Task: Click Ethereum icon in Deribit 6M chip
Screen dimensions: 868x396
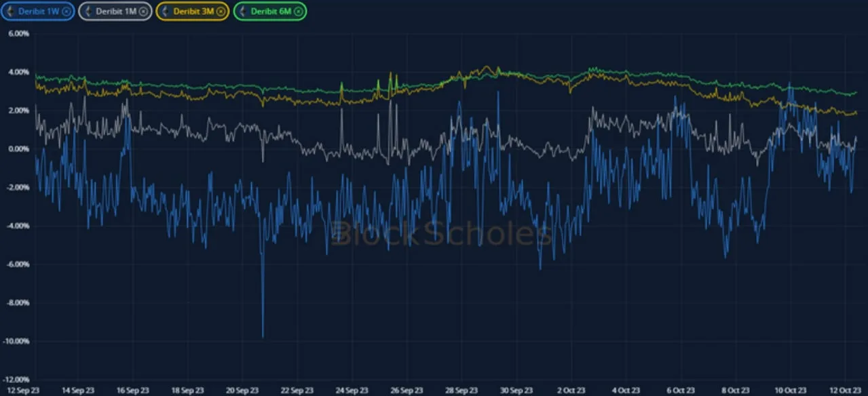Action: click(243, 12)
